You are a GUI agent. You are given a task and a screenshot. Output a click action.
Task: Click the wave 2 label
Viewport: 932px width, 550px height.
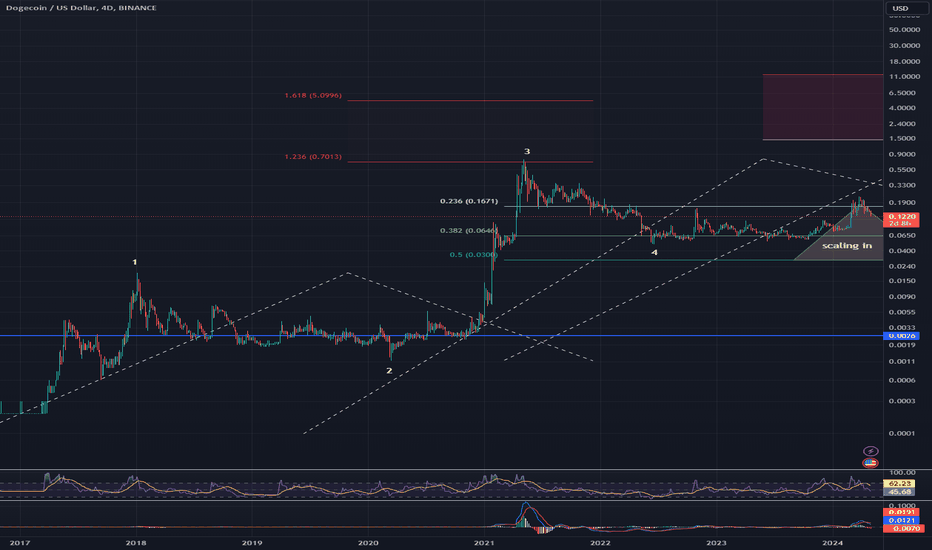click(389, 370)
